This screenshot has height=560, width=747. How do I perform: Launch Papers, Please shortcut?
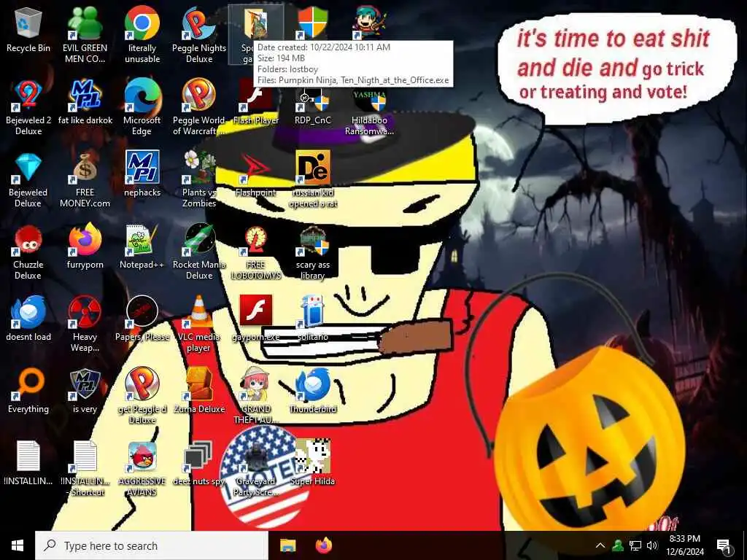[142, 319]
